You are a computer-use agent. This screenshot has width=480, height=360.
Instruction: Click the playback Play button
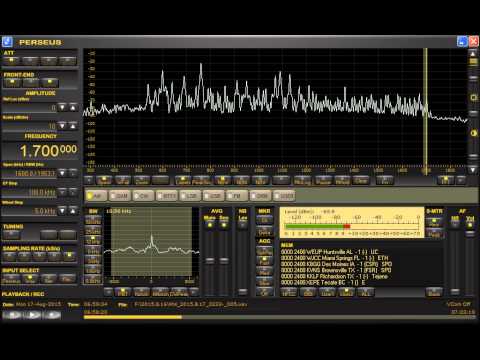click(32, 315)
